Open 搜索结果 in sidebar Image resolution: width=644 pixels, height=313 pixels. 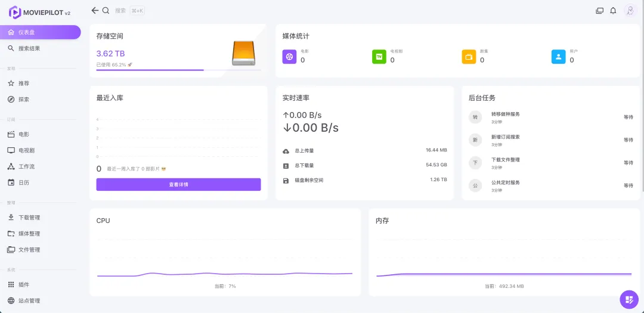[x=41, y=48]
